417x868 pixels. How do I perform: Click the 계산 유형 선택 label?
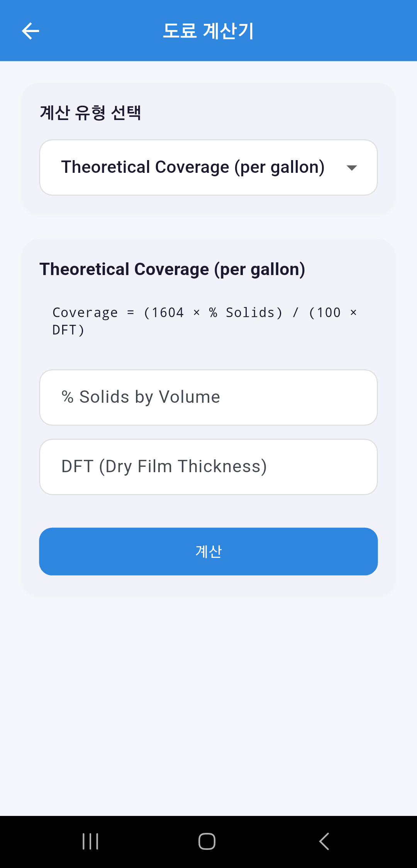90,113
